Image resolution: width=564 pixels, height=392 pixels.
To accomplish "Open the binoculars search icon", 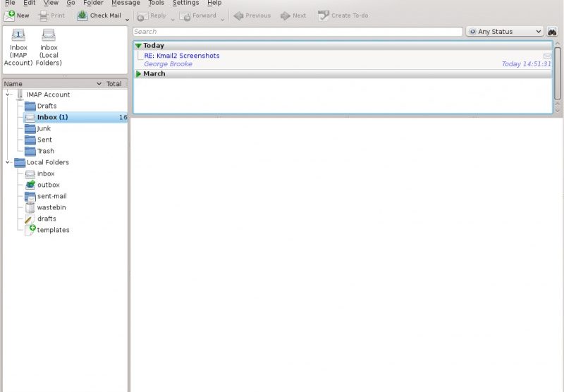I will pyautogui.click(x=552, y=32).
